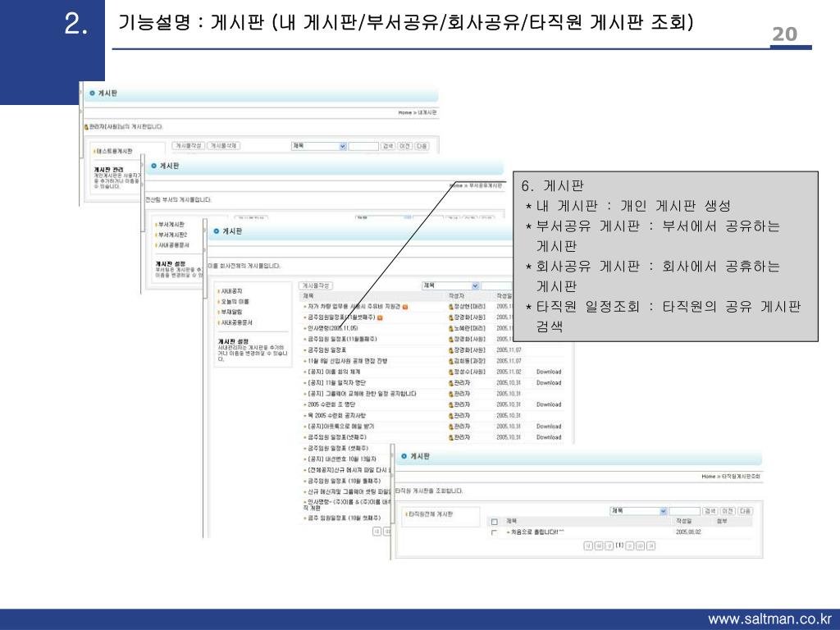This screenshot has width=840, height=630.
Task: Click 게시물작성 button in the company board window
Action: pyautogui.click(x=316, y=286)
